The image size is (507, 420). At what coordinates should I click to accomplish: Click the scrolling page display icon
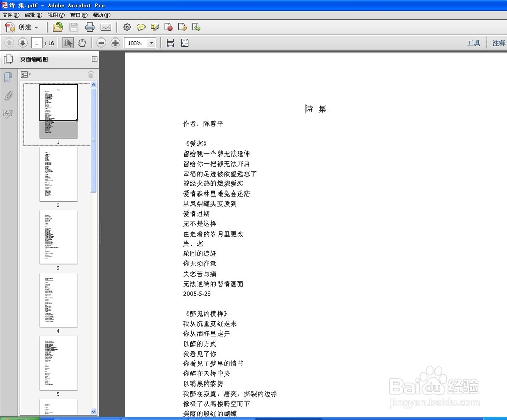point(170,43)
